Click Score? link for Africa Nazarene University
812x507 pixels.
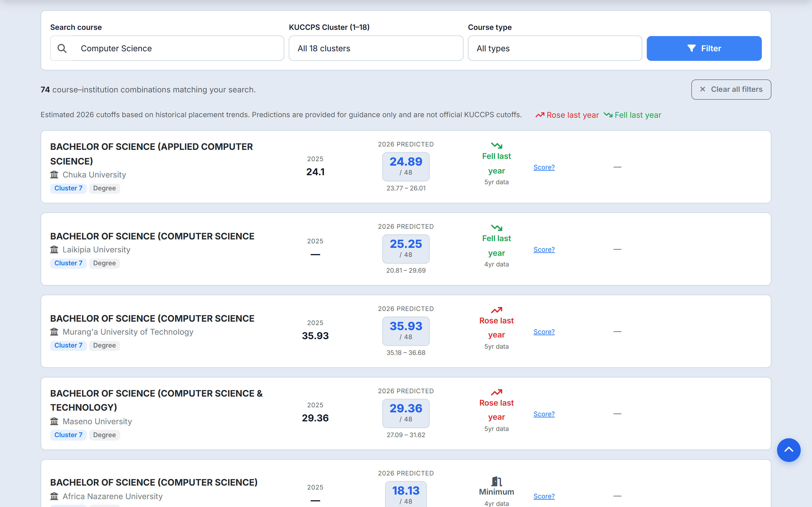(544, 496)
